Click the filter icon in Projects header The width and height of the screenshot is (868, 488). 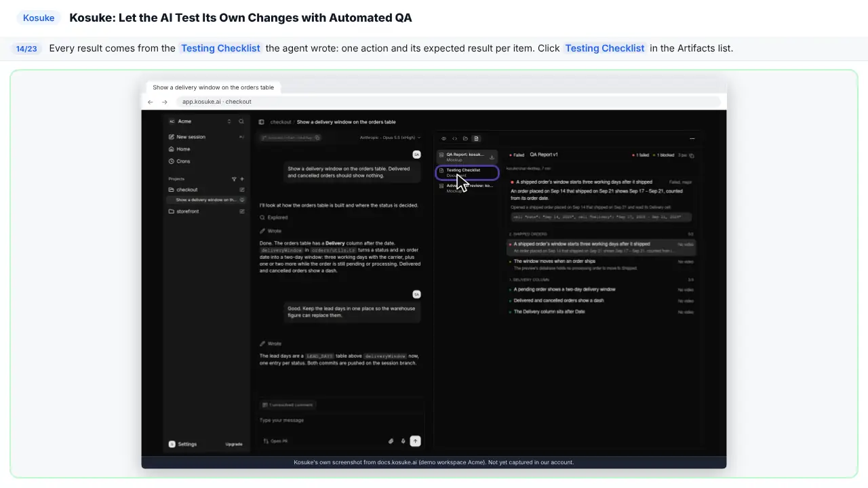click(234, 179)
